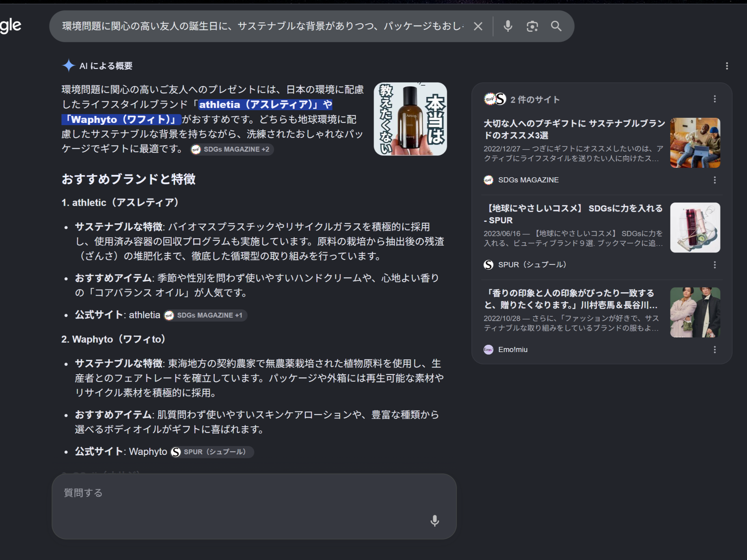Focus the 質問する follow-up input box
The height and width of the screenshot is (560, 747).
[x=254, y=506]
